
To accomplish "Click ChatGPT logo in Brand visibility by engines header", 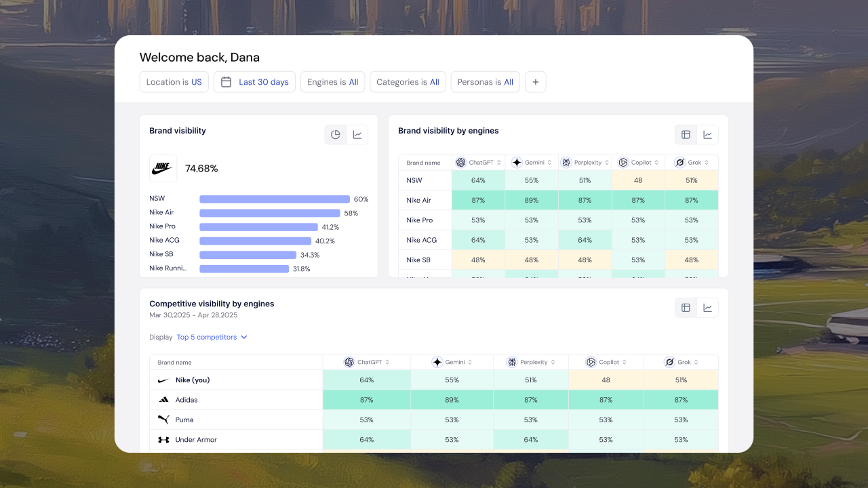I will point(461,163).
